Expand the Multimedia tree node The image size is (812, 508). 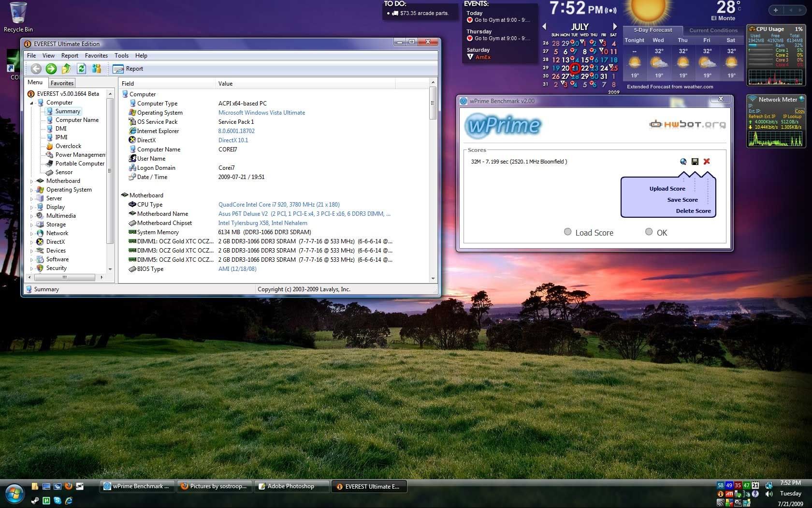tap(32, 216)
